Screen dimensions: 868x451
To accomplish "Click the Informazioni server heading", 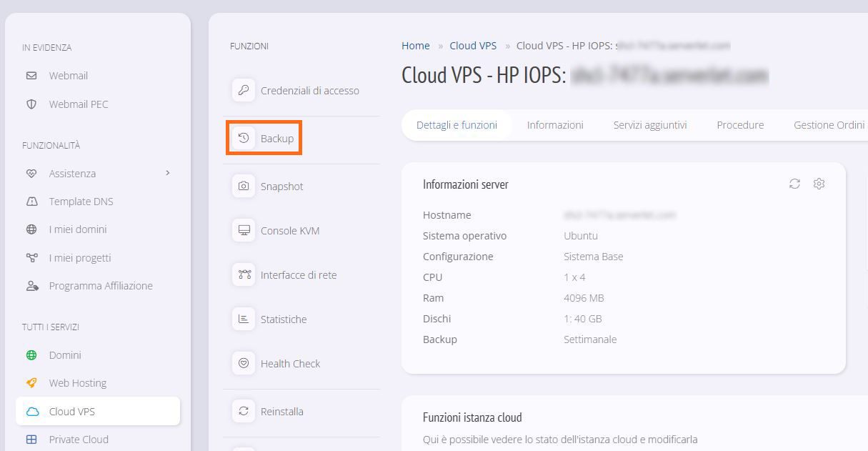I will coord(466,184).
